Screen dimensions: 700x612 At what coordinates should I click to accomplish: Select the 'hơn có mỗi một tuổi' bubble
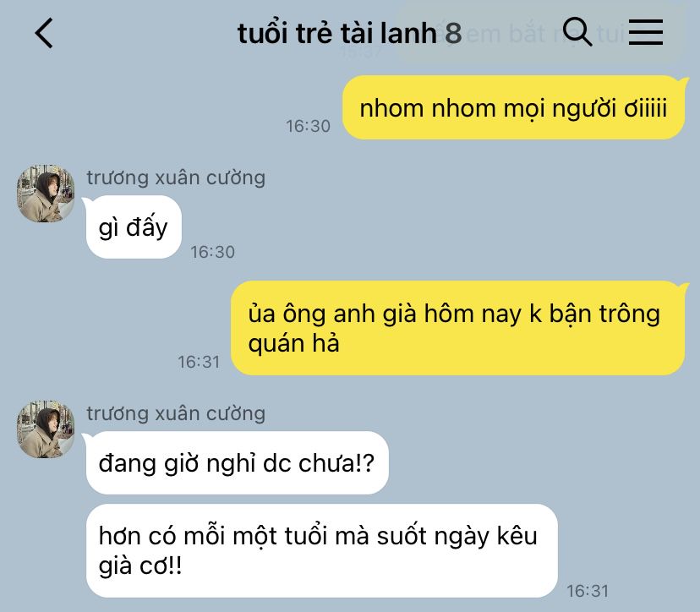pos(322,551)
